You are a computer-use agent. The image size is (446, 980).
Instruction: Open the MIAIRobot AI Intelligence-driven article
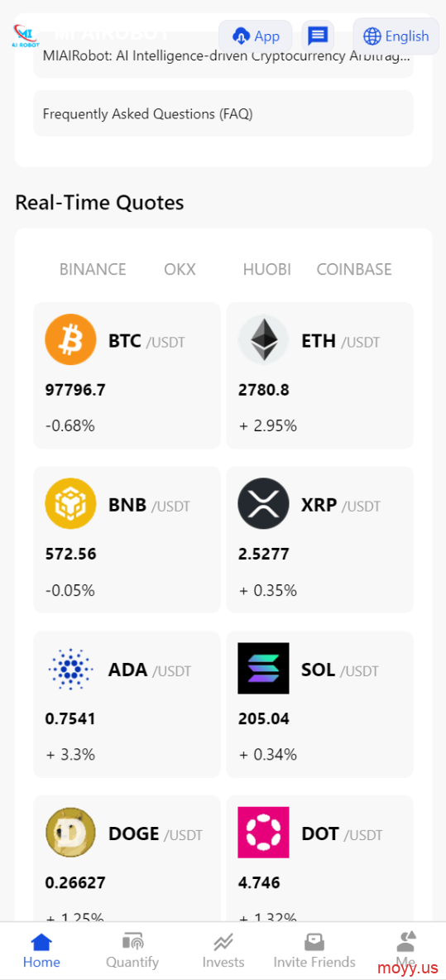coord(223,57)
